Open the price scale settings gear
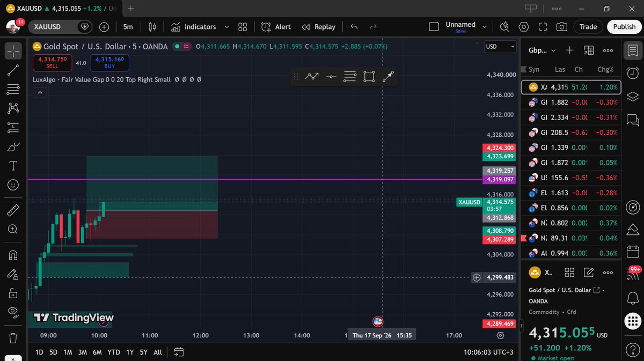Image resolution: width=644 pixels, height=361 pixels. [501, 335]
